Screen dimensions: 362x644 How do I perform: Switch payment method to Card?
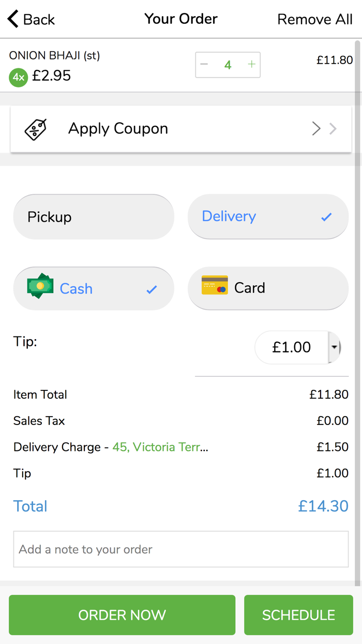(x=268, y=288)
